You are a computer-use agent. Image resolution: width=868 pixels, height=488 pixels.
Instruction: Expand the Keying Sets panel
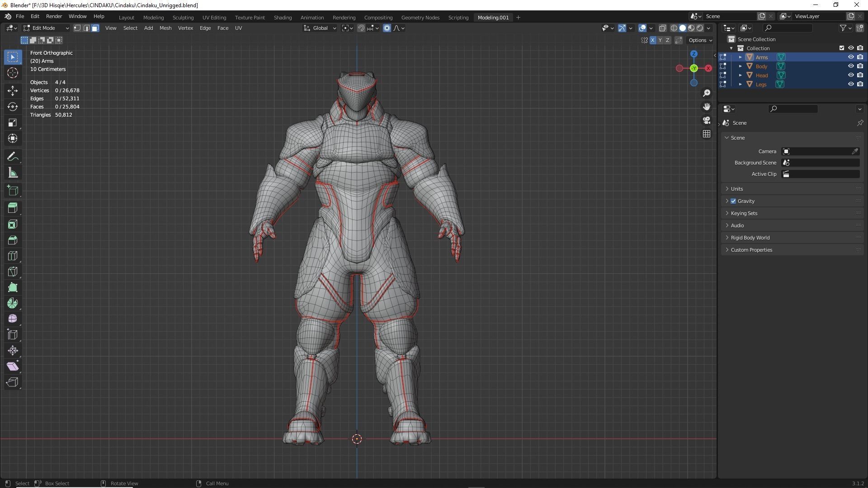pyautogui.click(x=793, y=213)
